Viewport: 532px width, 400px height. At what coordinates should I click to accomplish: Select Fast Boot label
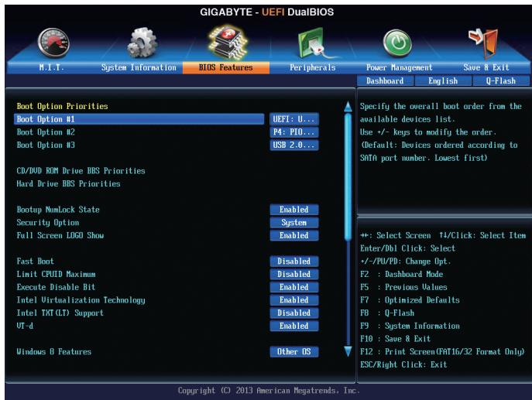(x=36, y=262)
